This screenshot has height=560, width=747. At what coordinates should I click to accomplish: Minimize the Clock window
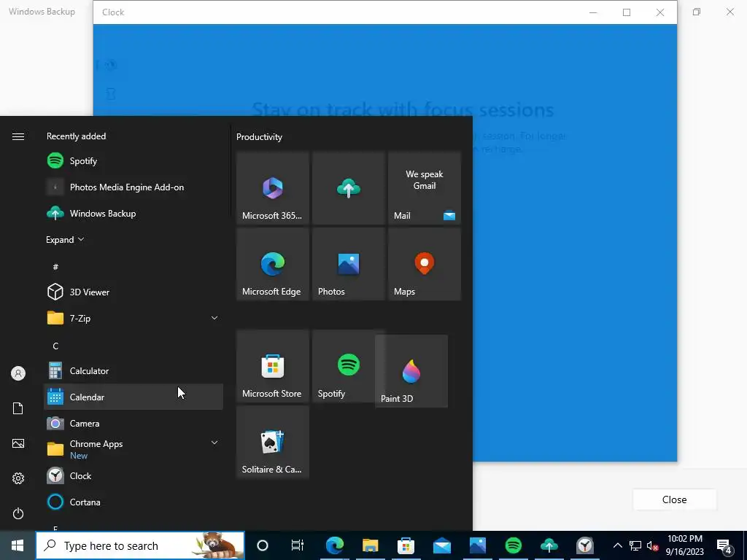[x=593, y=12]
